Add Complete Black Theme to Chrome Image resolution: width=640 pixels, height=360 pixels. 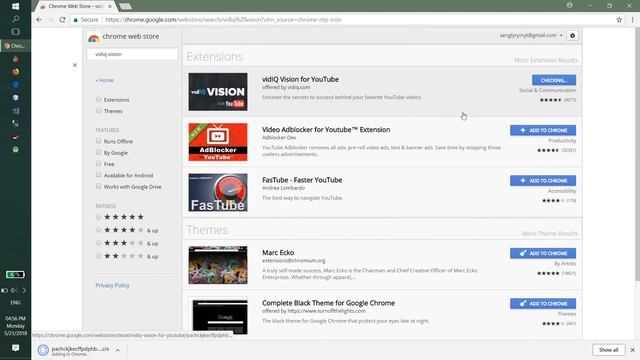click(x=543, y=304)
